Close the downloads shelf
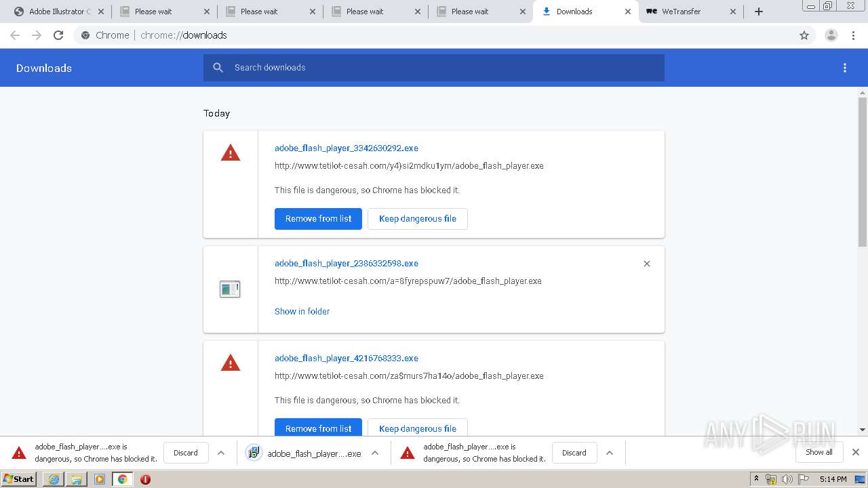 856,452
